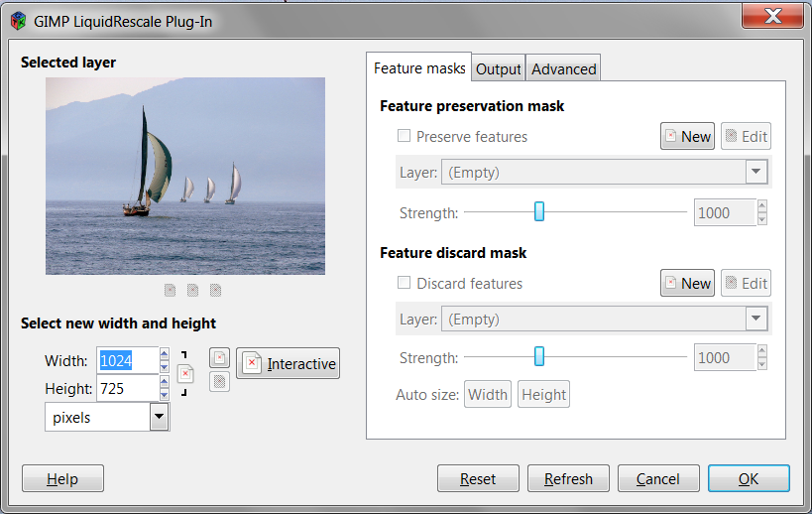Click the preservation mask Strength slider handle

(539, 211)
